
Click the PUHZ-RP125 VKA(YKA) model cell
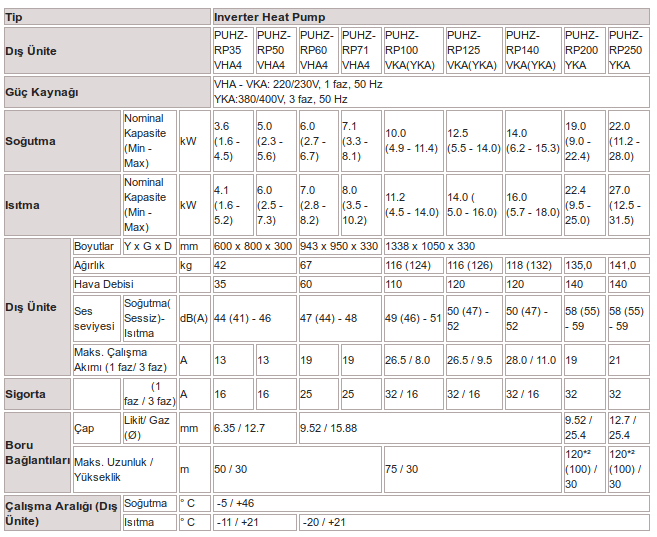click(x=474, y=50)
